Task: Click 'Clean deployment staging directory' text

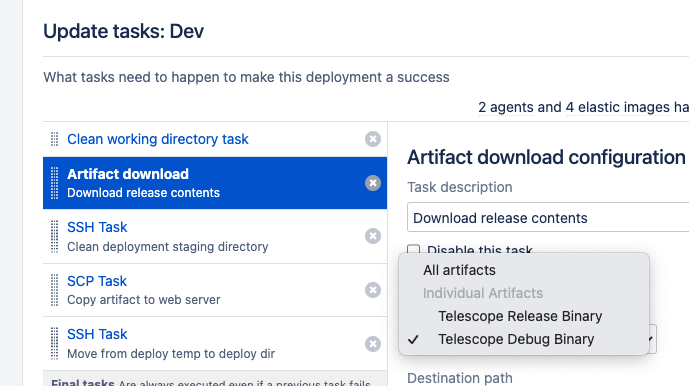Action: pyautogui.click(x=167, y=247)
